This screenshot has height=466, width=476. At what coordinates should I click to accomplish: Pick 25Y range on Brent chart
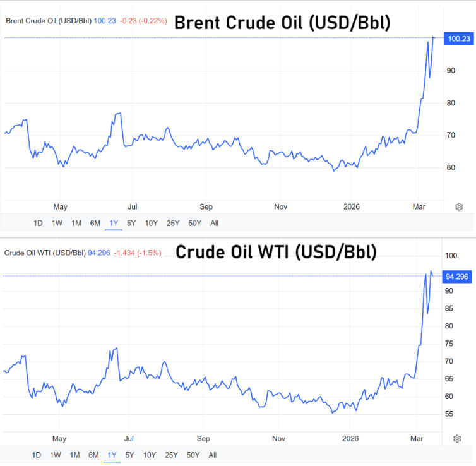click(x=172, y=223)
